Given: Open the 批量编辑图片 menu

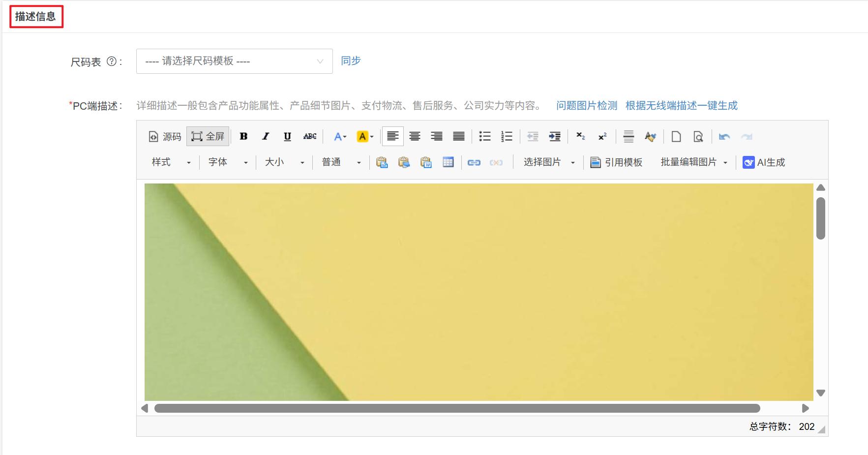Looking at the screenshot, I should (693, 162).
